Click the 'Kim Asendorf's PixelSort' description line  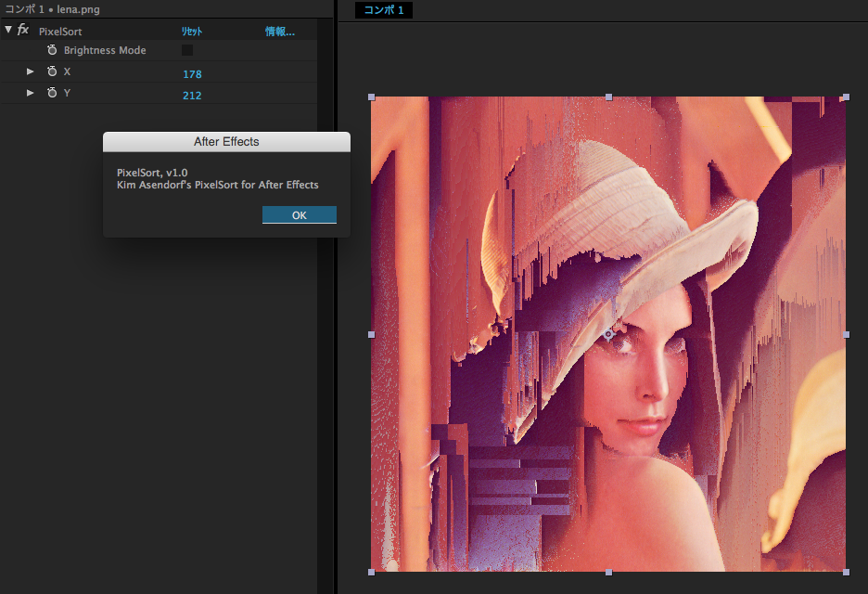pyautogui.click(x=218, y=185)
